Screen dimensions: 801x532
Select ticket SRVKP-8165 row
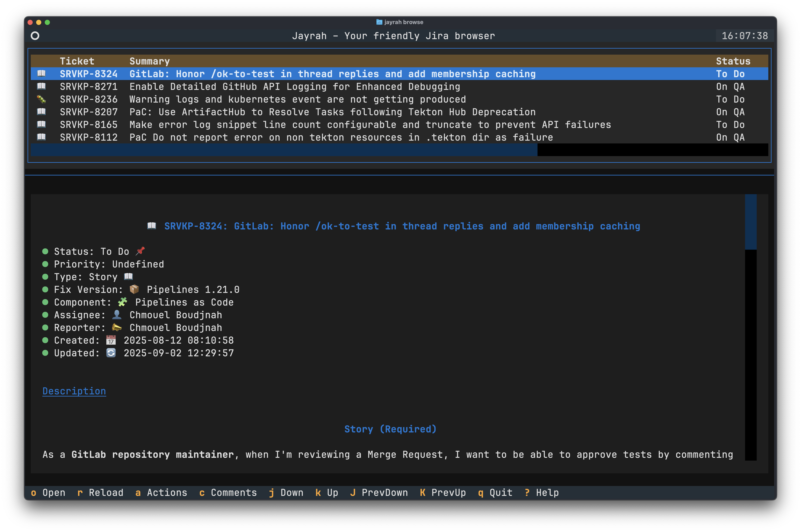click(x=399, y=125)
